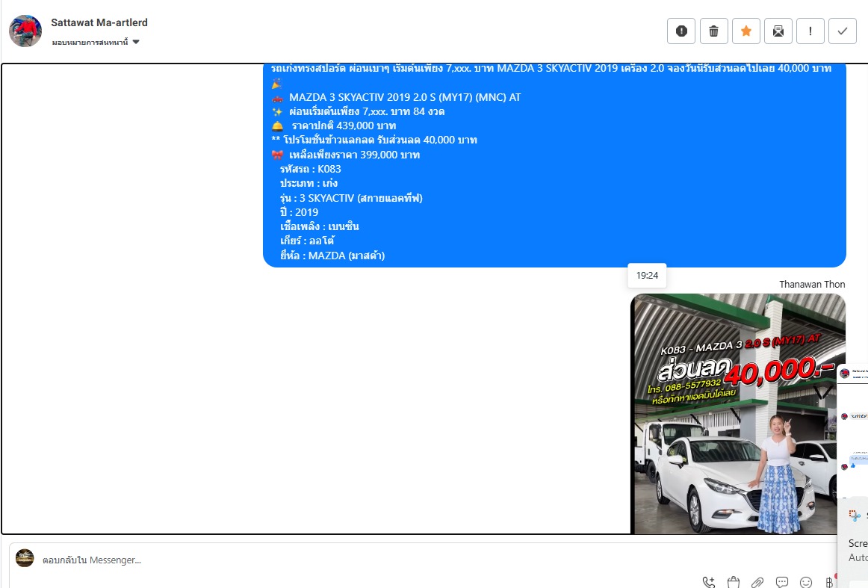Image resolution: width=868 pixels, height=588 pixels.
Task: Click line MAZDA 3 SKYACTIV 2019 2.0 S (MY17)
Action: 397,97
